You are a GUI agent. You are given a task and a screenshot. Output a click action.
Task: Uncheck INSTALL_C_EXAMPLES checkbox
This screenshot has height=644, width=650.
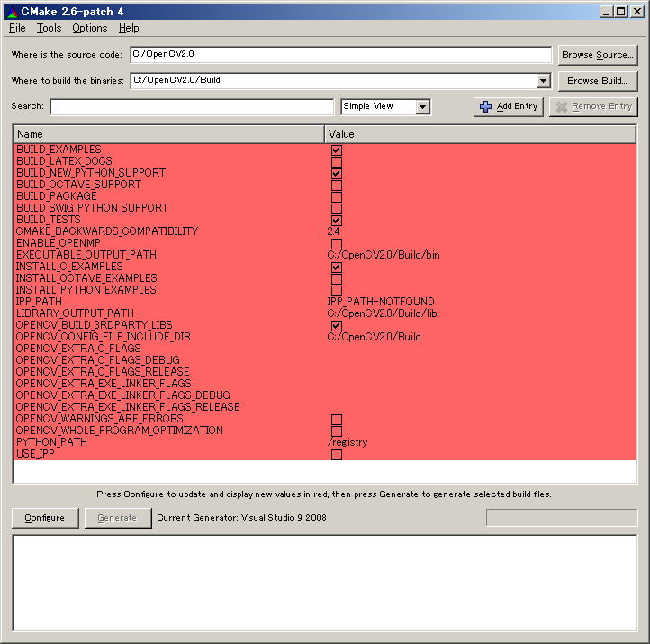click(x=337, y=267)
